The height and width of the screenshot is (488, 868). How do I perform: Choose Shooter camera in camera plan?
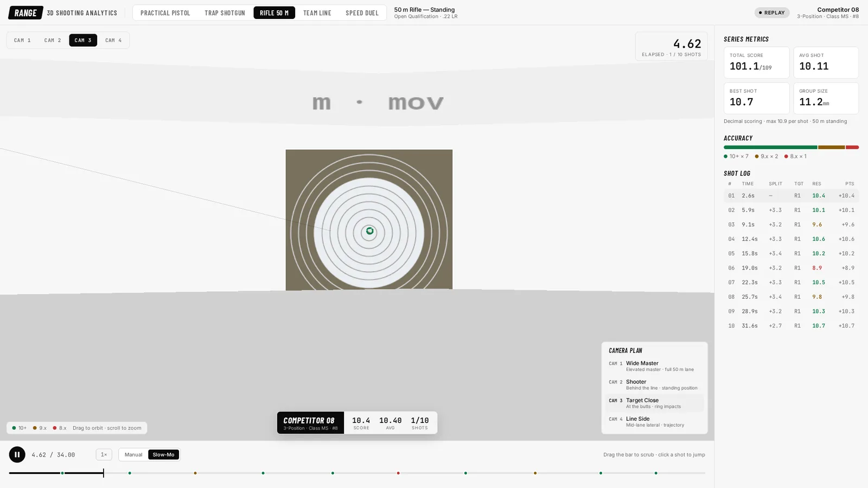(x=654, y=384)
